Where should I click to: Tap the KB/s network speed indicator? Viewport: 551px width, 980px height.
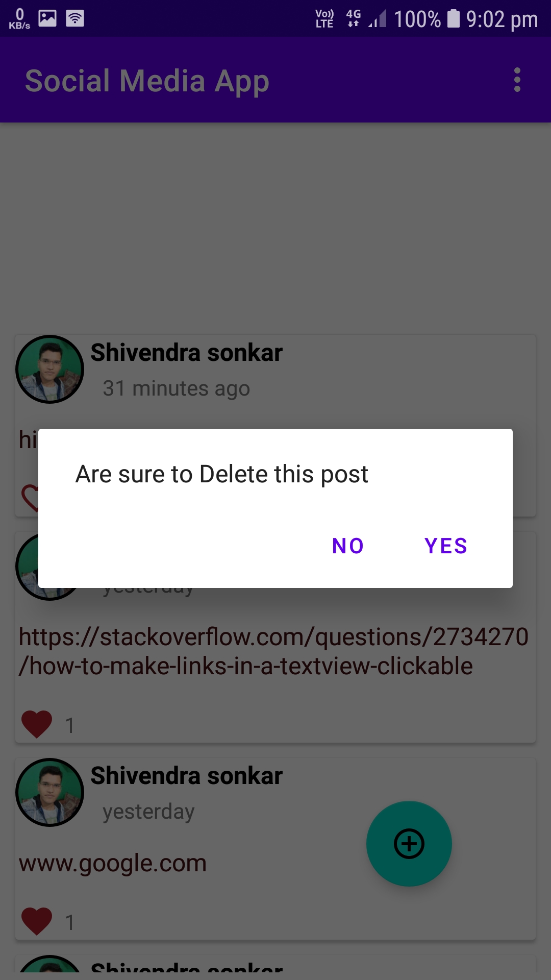(19, 18)
